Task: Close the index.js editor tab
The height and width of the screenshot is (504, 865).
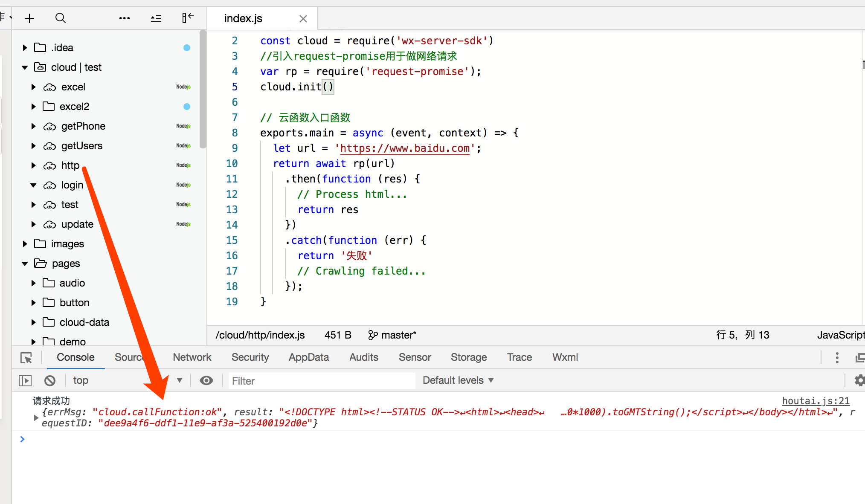Action: coord(303,19)
